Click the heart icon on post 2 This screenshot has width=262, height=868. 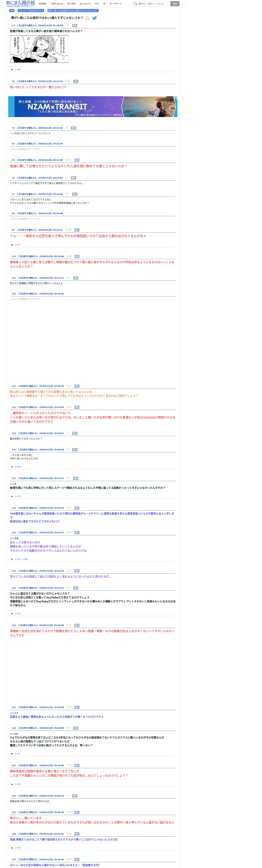(66, 81)
